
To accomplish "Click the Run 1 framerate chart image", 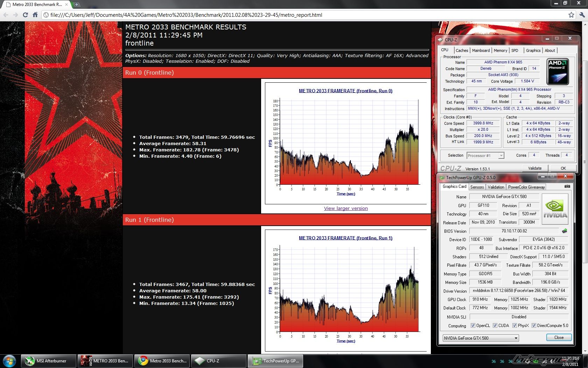I will tap(346, 291).
